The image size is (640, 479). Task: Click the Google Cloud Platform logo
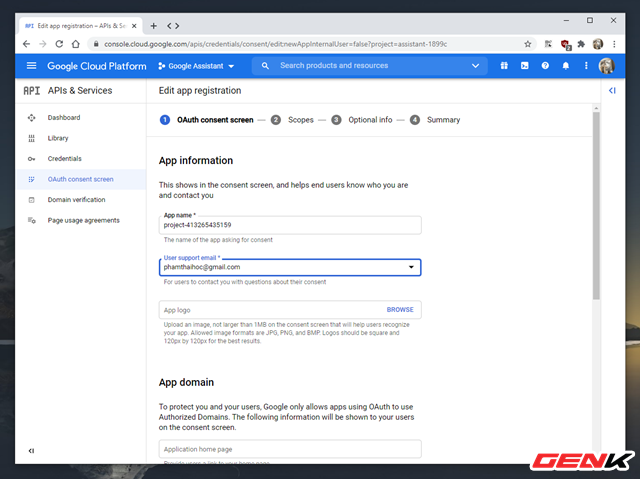coord(97,66)
